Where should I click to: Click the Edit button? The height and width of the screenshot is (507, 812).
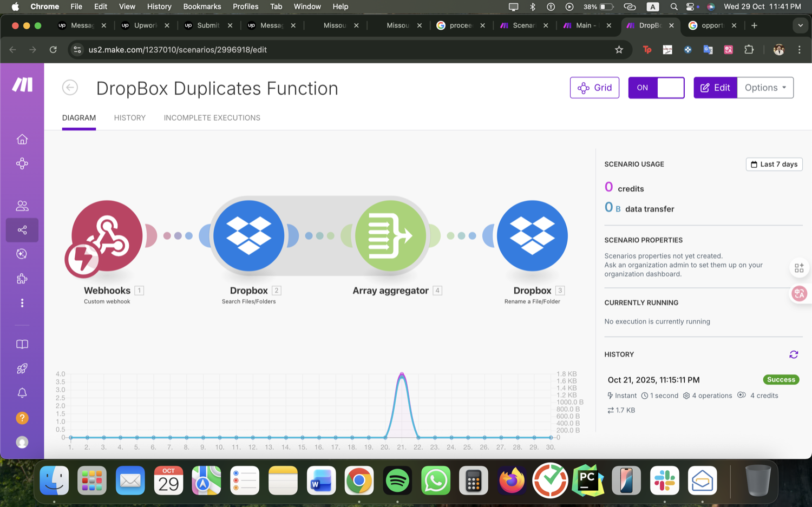pyautogui.click(x=715, y=88)
